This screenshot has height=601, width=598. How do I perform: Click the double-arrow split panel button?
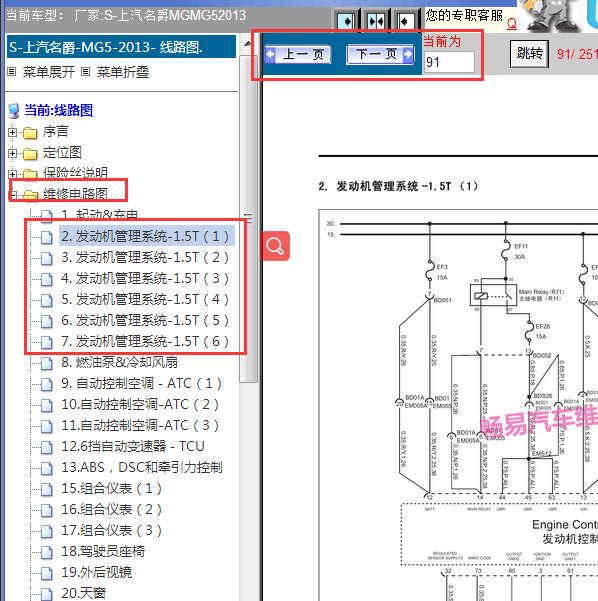click(x=376, y=21)
